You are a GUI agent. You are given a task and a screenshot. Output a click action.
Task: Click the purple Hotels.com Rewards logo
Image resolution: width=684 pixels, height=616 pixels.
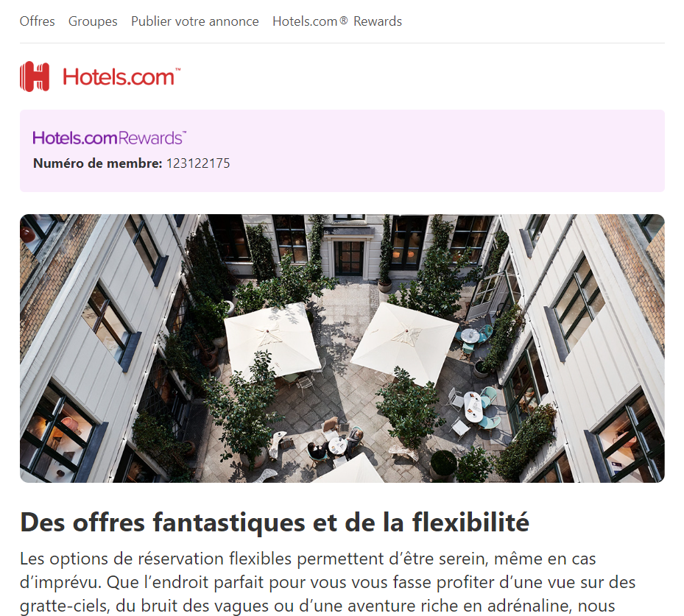[109, 138]
